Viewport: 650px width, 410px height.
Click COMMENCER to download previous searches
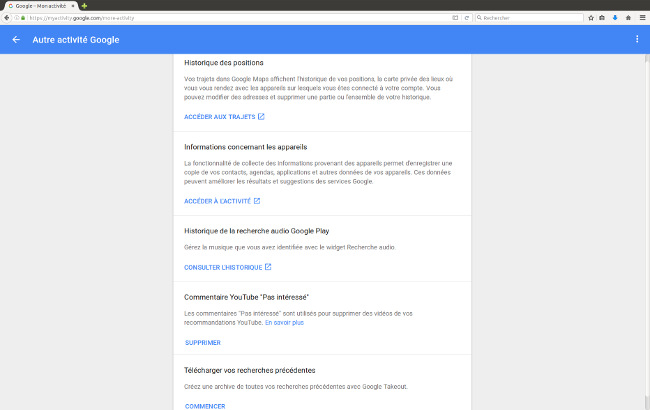(205, 406)
